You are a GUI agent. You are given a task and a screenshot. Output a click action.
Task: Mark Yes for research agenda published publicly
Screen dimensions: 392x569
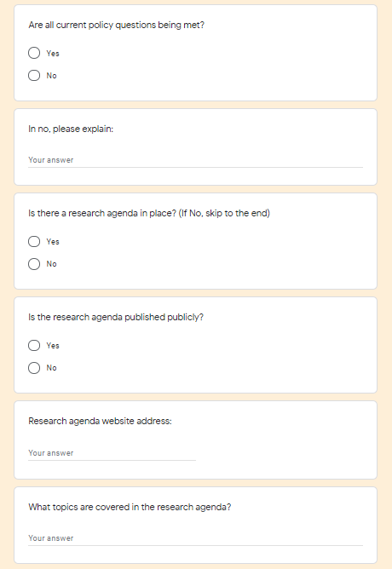pos(34,346)
